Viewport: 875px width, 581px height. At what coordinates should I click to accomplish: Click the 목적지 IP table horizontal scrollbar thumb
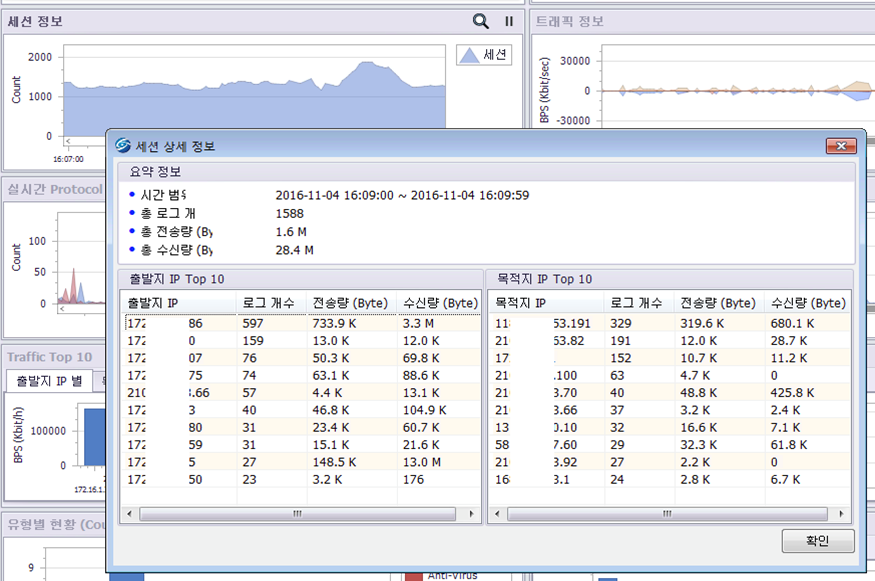tap(667, 513)
